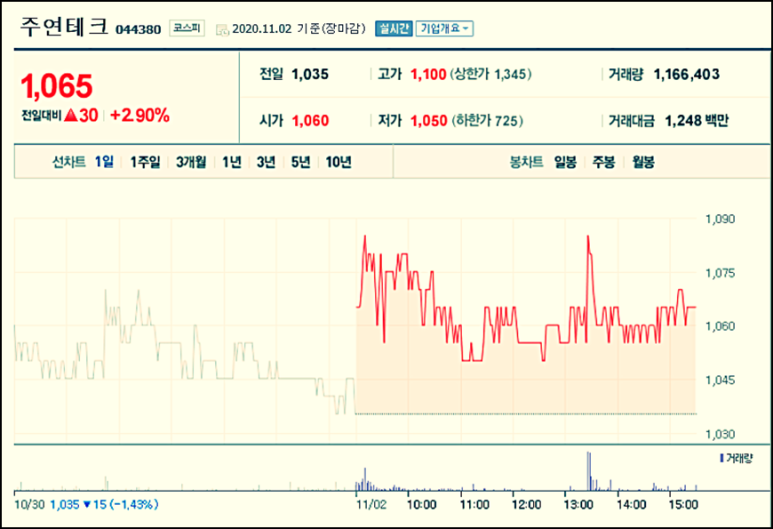
Task: Click the previous close 1,035 under the chart
Action: coord(65,504)
